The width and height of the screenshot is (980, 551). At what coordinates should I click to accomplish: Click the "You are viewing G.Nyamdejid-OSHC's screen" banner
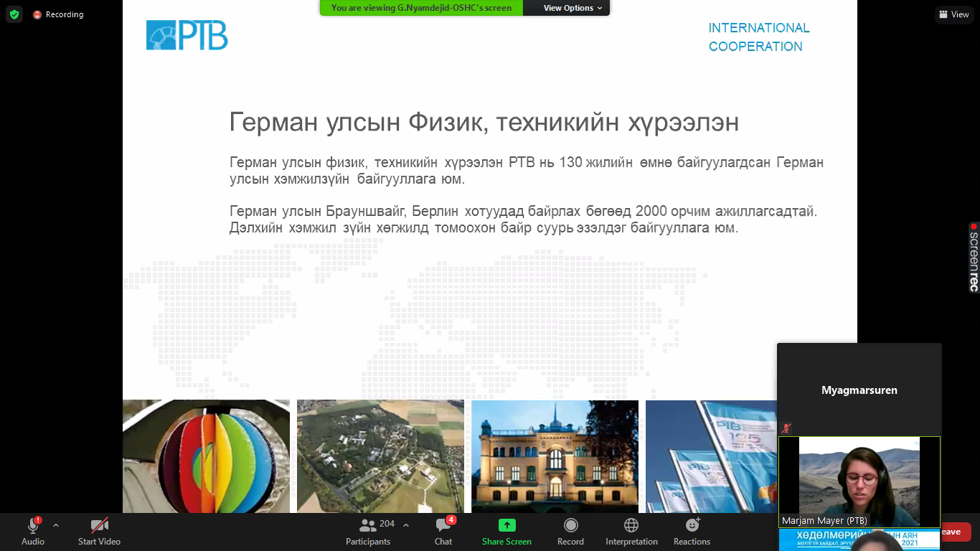[x=422, y=8]
